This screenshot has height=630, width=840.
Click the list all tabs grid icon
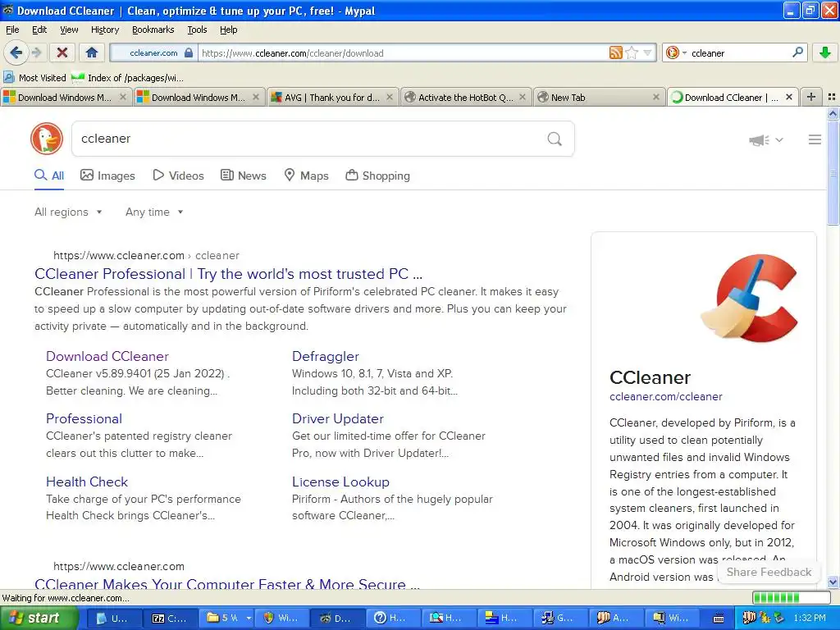click(x=832, y=97)
